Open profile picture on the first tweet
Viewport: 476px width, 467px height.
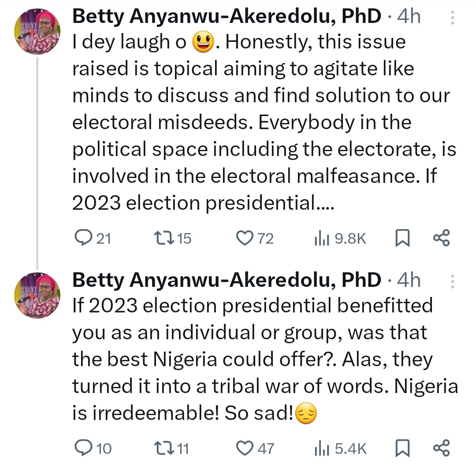click(x=37, y=32)
